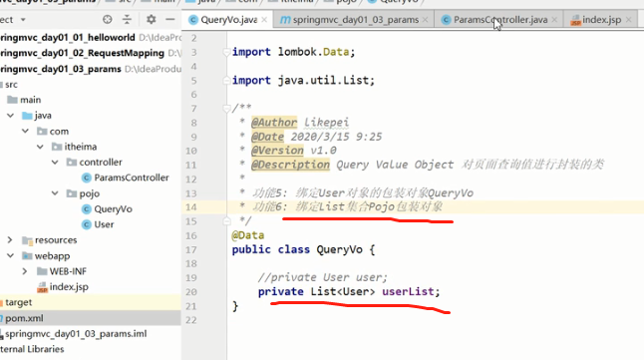Fold the Javadoc comment at line 7
The image size is (644, 360).
[226, 109]
